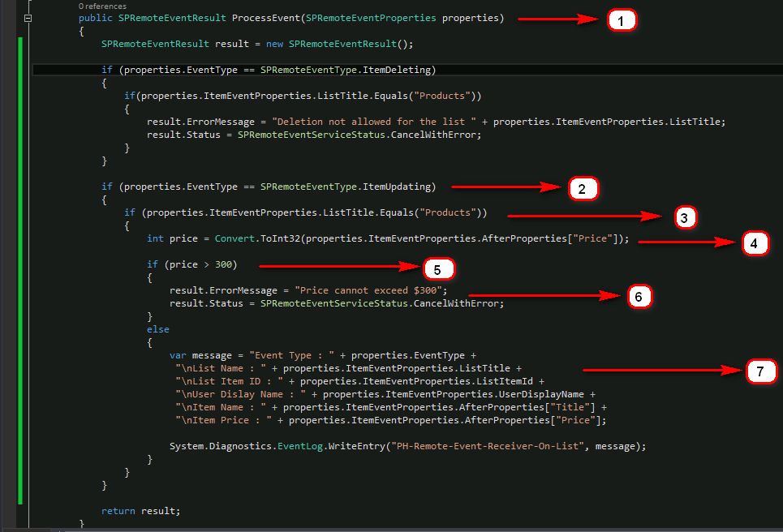This screenshot has height=532, width=783.
Task: Click "EventLog" class in diagnostics call
Action: (x=300, y=446)
